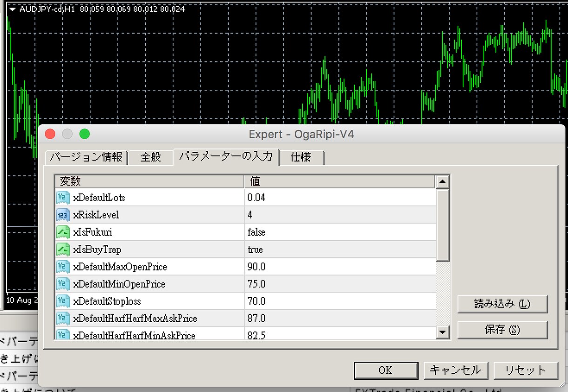The image size is (568, 392).
Task: Select the パラメーターの入力 tab
Action: (x=226, y=156)
